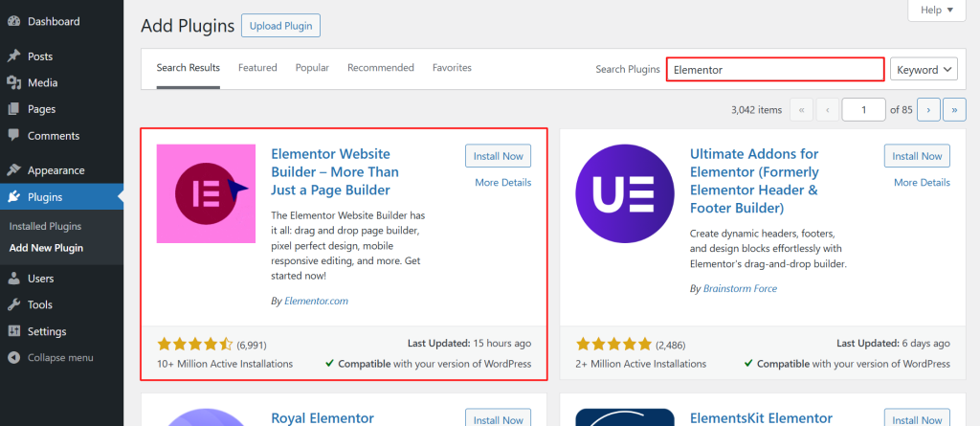Click the Media library icon
Screen dimensions: 980x426
pyautogui.click(x=13, y=83)
